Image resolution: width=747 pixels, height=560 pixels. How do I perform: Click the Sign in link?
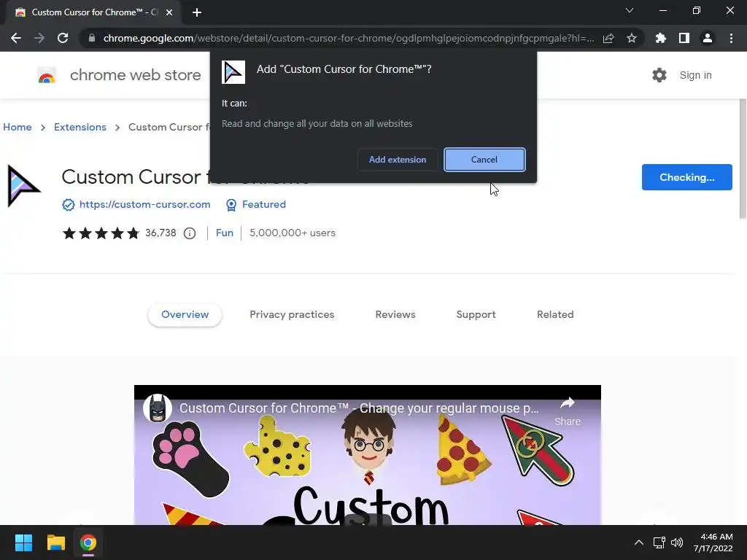pyautogui.click(x=695, y=75)
